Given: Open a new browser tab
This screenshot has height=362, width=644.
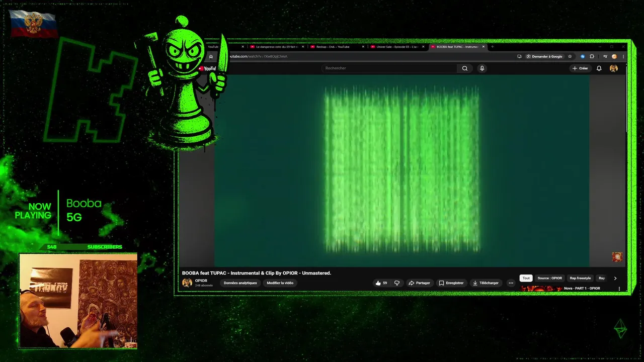Looking at the screenshot, I should click(x=492, y=47).
